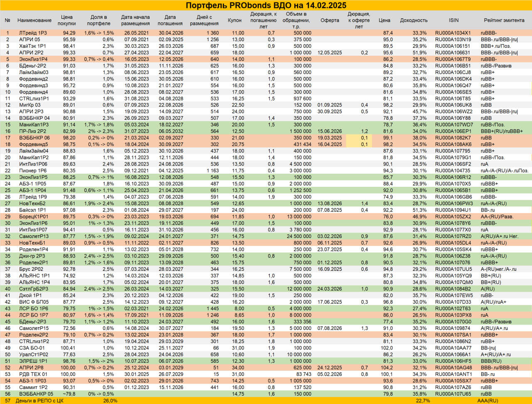Click the 'Джи-гр 2Р3' name cell
The width and height of the screenshot is (532, 404).
pos(32,256)
